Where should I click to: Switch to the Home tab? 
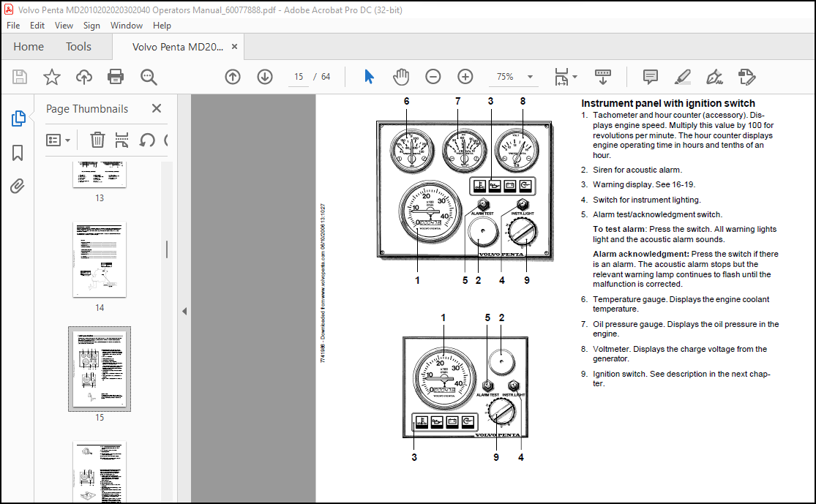coord(29,47)
